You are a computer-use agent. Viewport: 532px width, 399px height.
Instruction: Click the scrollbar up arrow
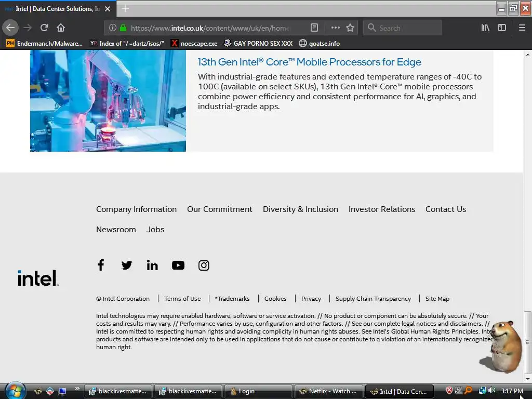click(527, 54)
